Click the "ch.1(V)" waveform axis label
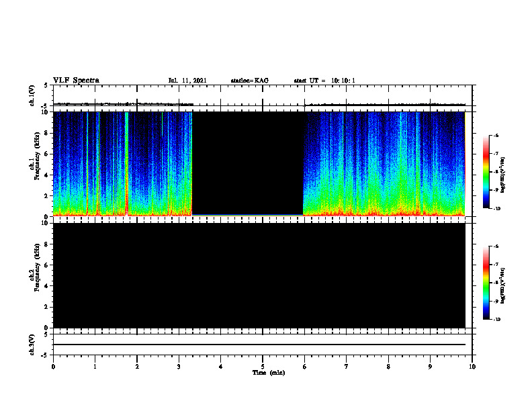This screenshot has height=411, width=532. point(32,95)
